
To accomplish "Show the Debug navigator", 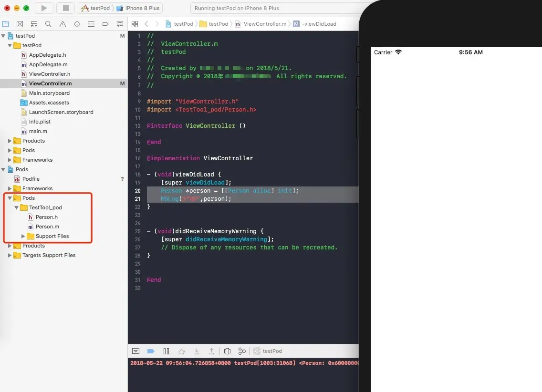I will pos(91,24).
